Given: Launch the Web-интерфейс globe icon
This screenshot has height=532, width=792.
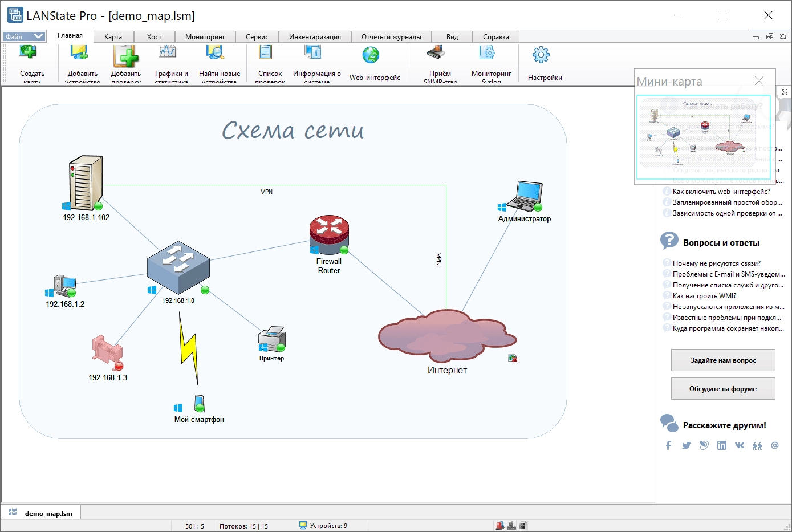Looking at the screenshot, I should 371,55.
